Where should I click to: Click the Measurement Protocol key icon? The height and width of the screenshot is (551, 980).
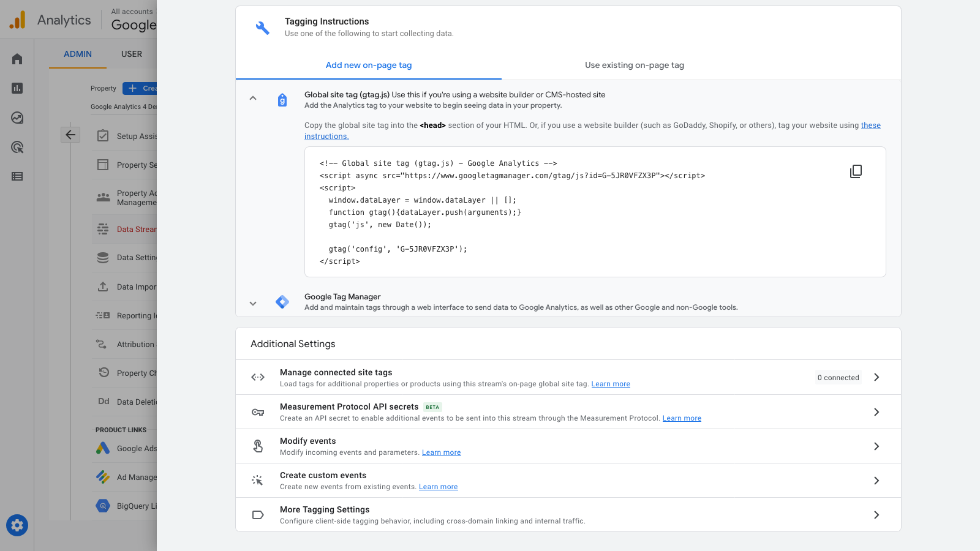[258, 412]
